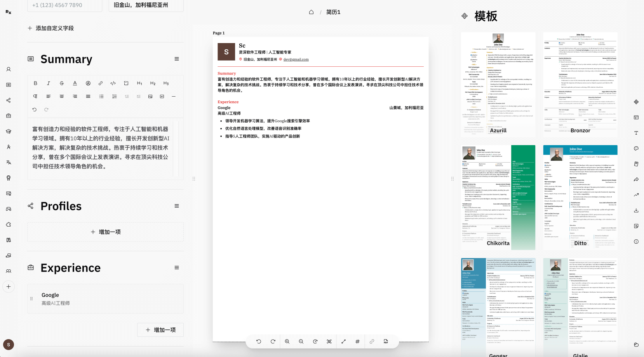Open the Profiles section options menu
Image resolution: width=644 pixels, height=357 pixels.
pos(177,206)
